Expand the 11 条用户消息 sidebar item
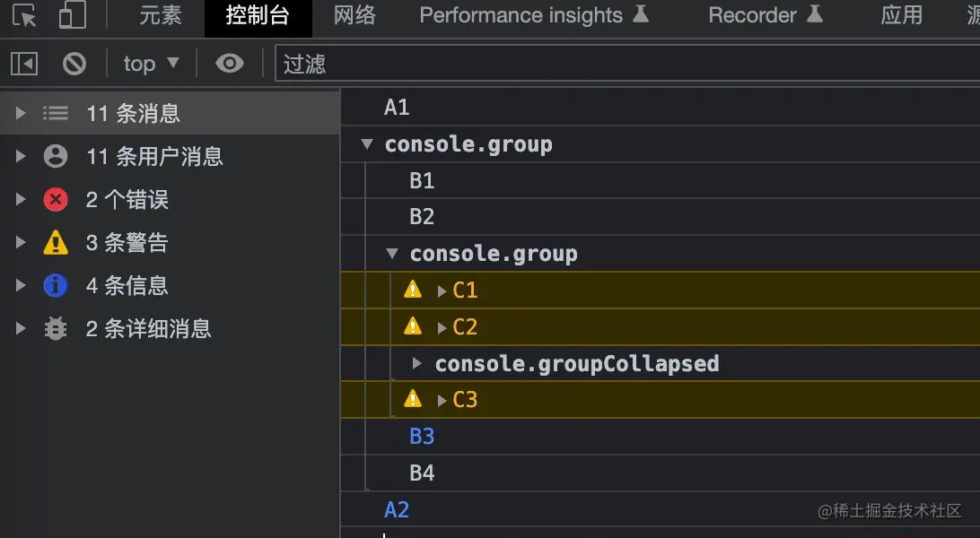 coord(22,157)
